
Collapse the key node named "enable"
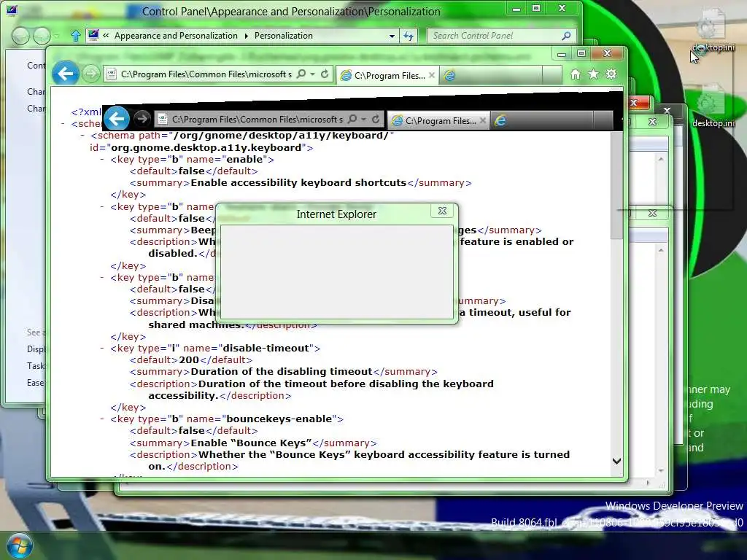[x=102, y=159]
